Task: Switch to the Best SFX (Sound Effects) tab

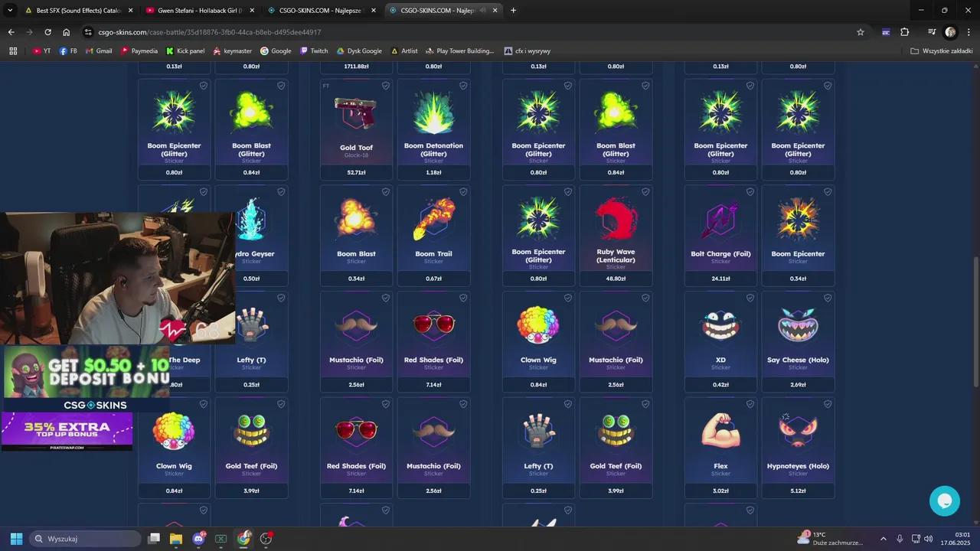Action: (x=78, y=10)
